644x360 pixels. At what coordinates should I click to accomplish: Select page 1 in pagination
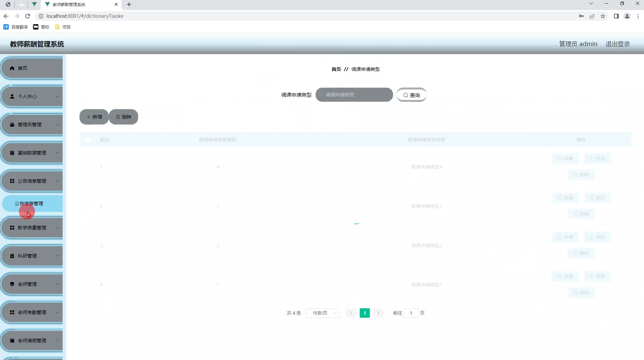coord(365,313)
